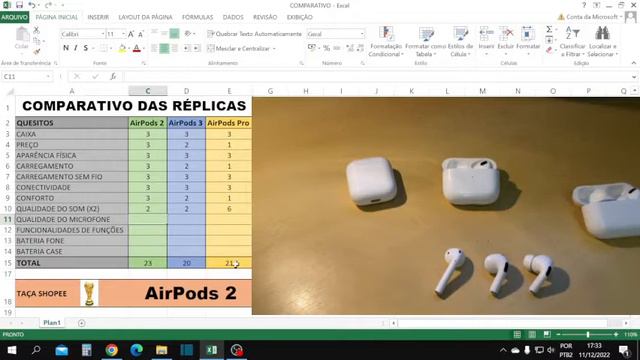Switch to EXIBIÇÃO tab
The width and height of the screenshot is (640, 360).
click(x=300, y=17)
